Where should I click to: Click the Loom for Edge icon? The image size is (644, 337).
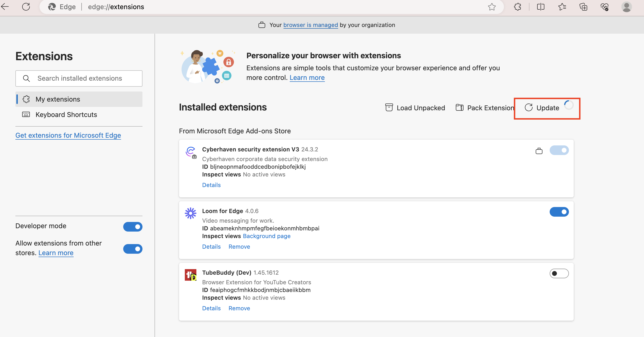[191, 213]
